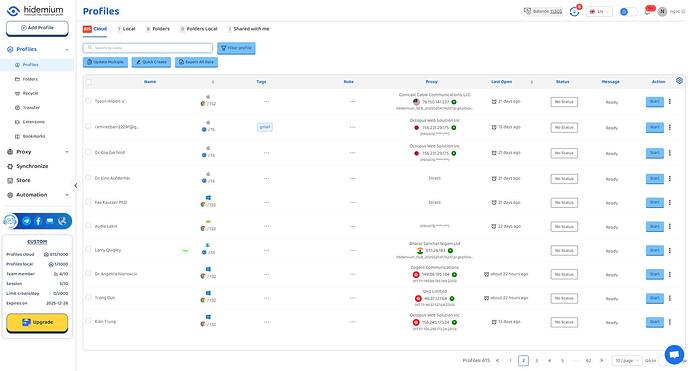Click tags ellipsis for Fae Kautzer PhD row

[266, 202]
